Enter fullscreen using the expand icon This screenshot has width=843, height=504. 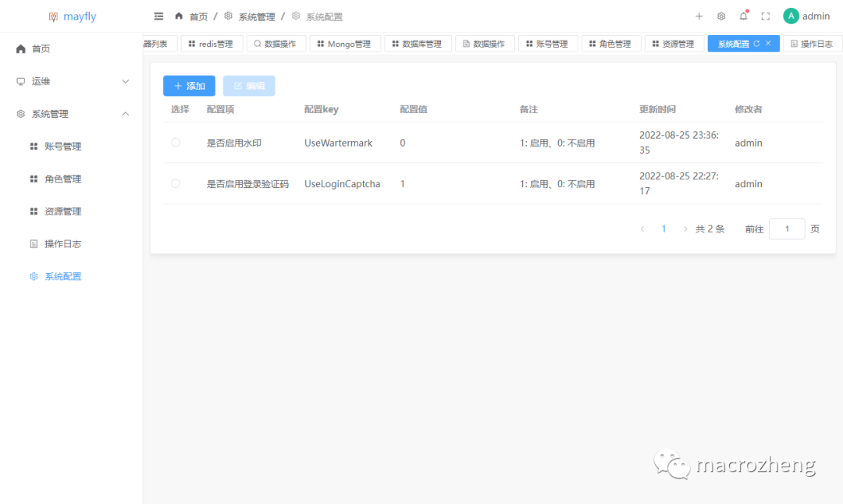click(765, 16)
